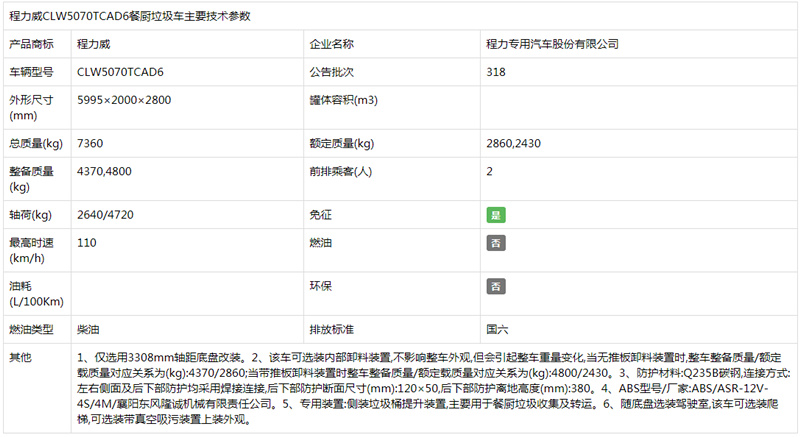Screen dimensions: 800x437
Task: Click the 排放标准 value 国六
Action: 497,329
